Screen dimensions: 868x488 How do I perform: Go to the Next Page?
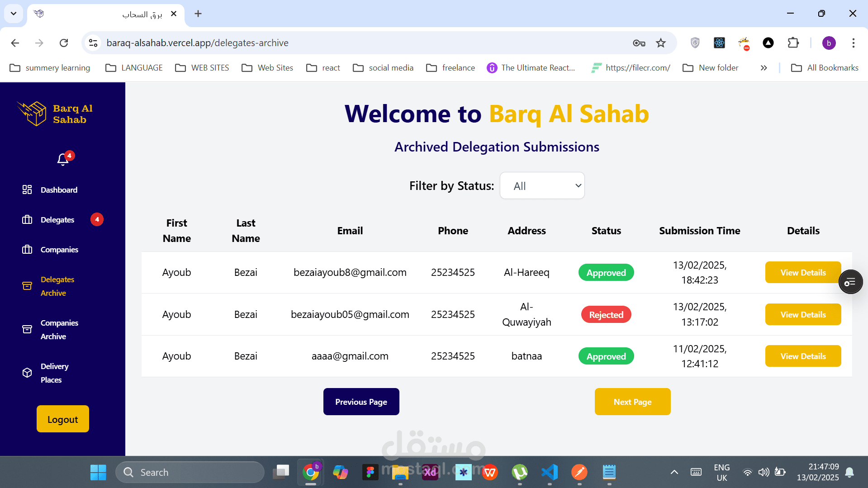click(x=632, y=402)
